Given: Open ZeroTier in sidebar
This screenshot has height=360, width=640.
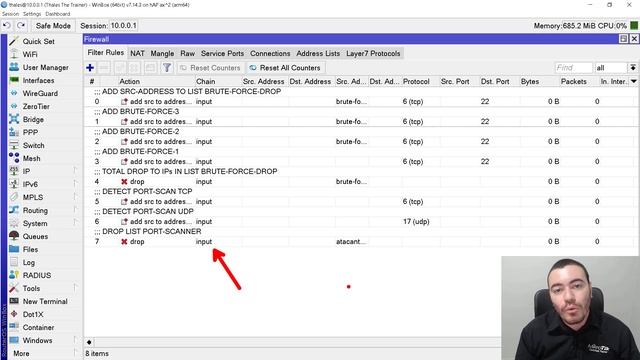Looking at the screenshot, I should coord(36,107).
